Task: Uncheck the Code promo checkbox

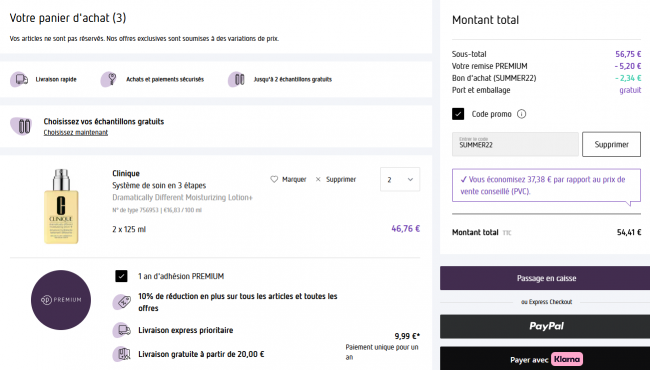Action: [458, 114]
